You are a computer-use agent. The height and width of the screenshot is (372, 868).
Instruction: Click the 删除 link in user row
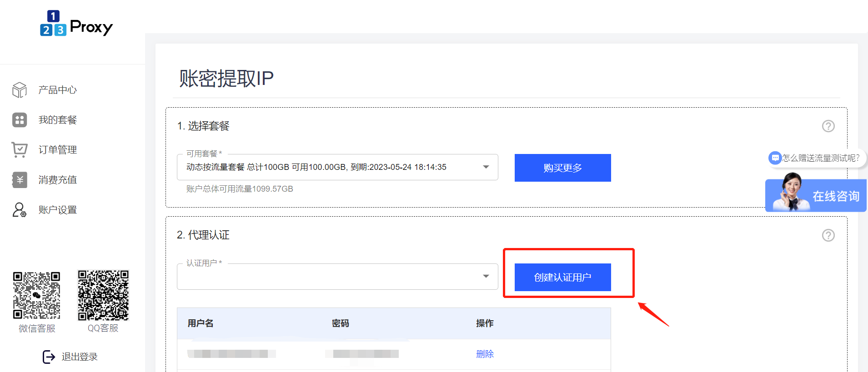[x=485, y=354]
